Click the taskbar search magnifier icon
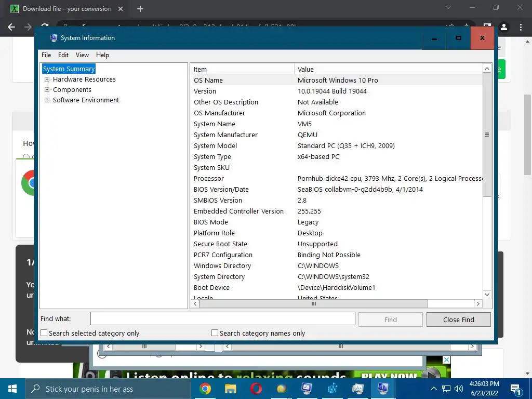This screenshot has width=532, height=399. pyautogui.click(x=35, y=389)
